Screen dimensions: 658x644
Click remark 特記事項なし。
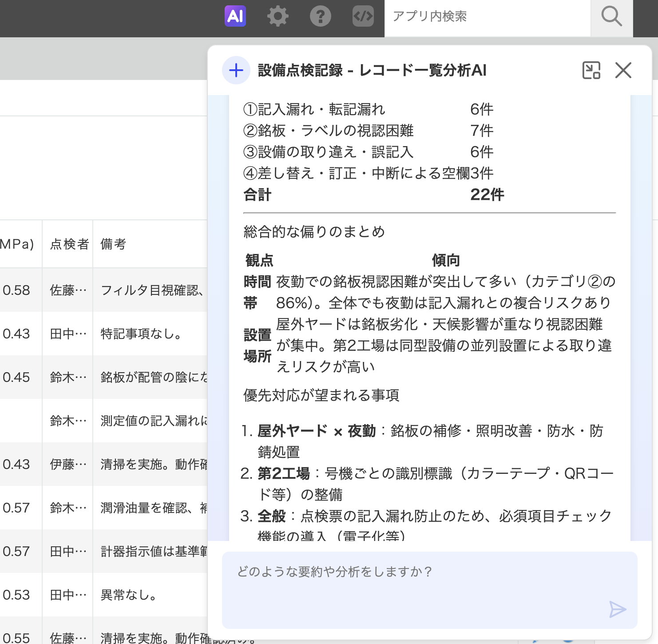pyautogui.click(x=141, y=334)
